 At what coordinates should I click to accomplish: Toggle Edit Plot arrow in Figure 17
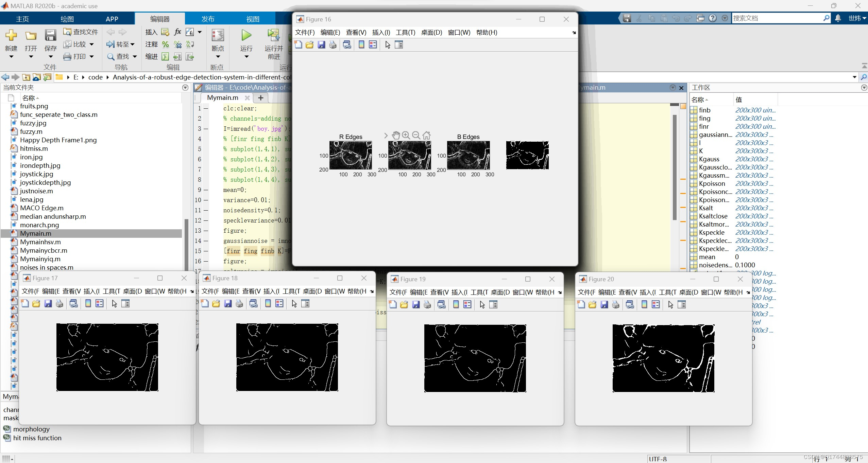[x=114, y=304]
